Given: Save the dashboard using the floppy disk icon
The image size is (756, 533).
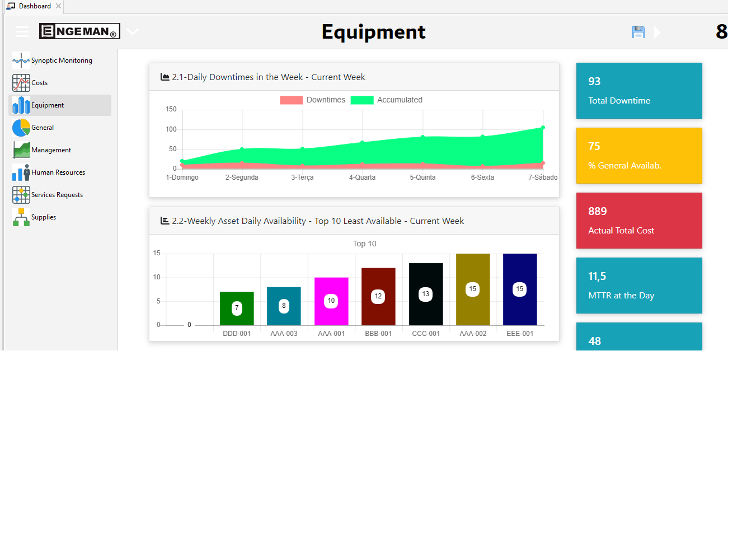Looking at the screenshot, I should (637, 32).
